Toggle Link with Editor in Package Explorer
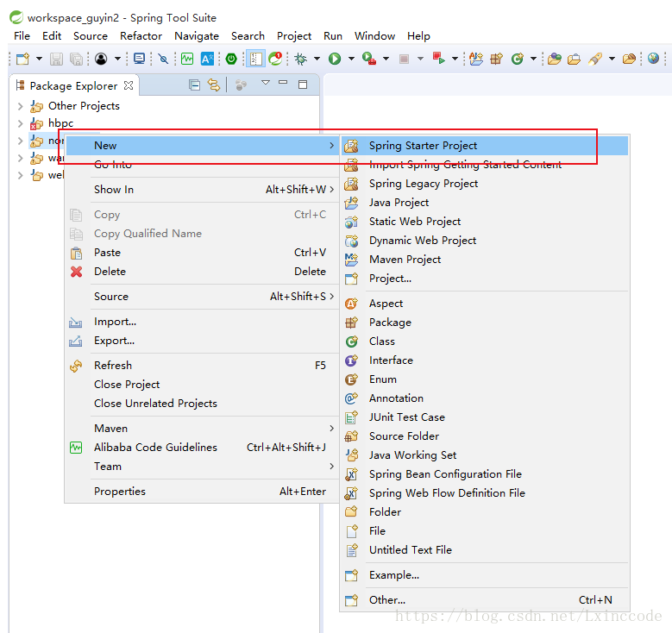The image size is (672, 633). pos(213,85)
